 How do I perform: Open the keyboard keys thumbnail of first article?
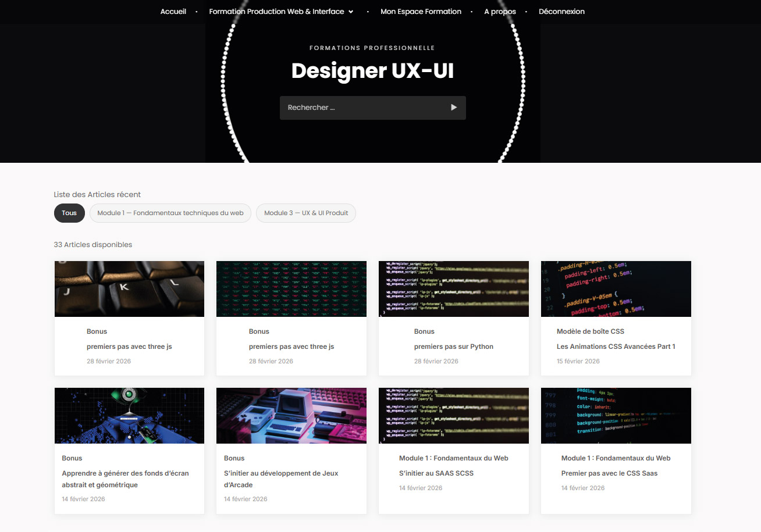pyautogui.click(x=129, y=289)
